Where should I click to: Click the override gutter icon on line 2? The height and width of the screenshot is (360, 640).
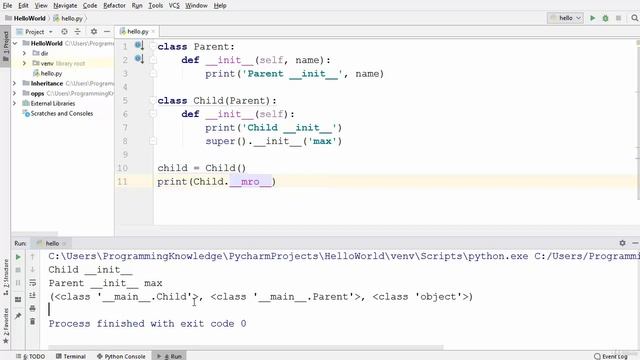139,59
